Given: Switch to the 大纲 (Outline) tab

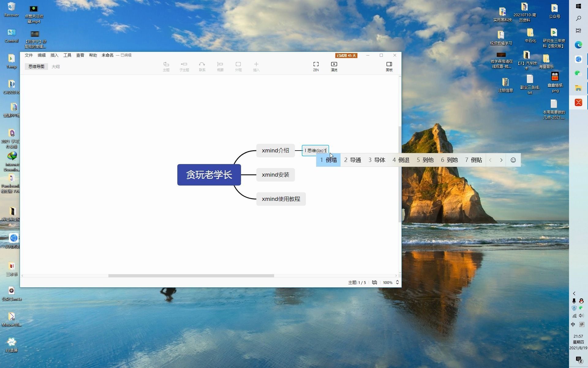Looking at the screenshot, I should click(55, 66).
